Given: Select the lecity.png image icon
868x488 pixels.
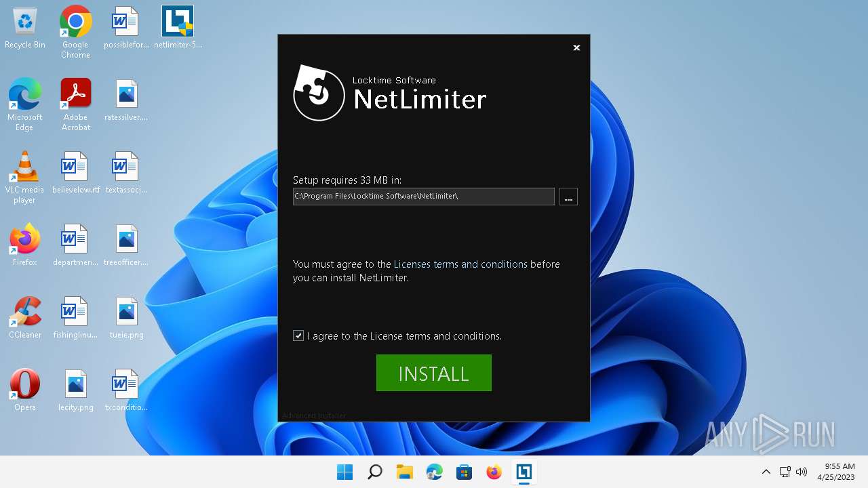Looking at the screenshot, I should pos(75,391).
